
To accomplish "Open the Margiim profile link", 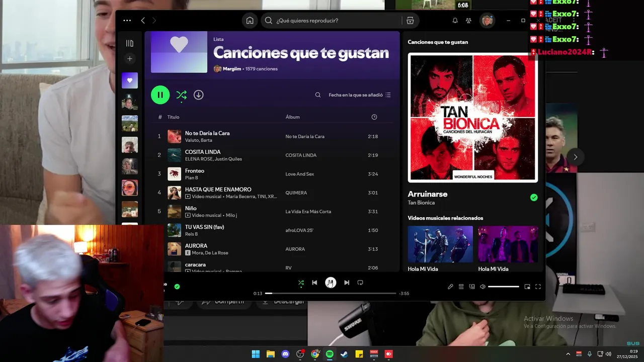I will pos(232,69).
